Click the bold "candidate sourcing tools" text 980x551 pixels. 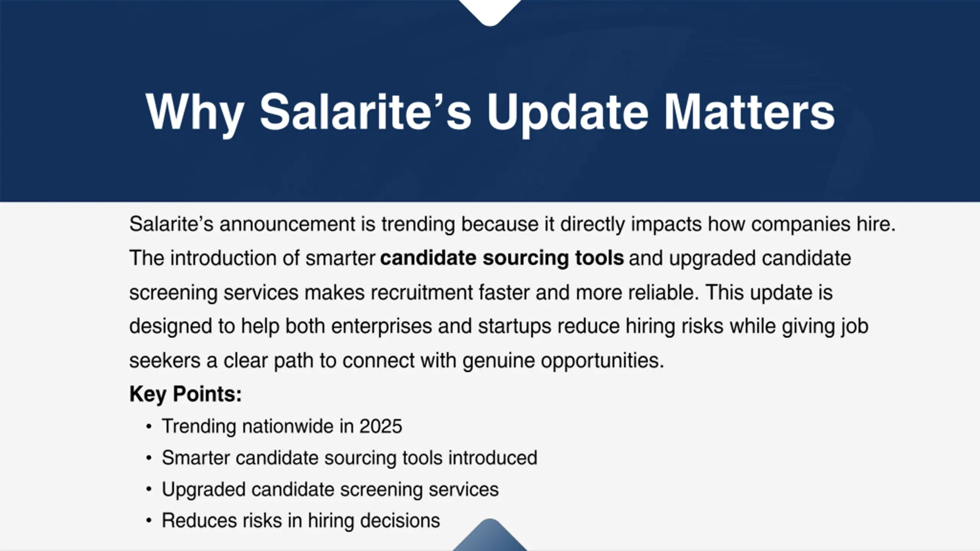click(502, 258)
